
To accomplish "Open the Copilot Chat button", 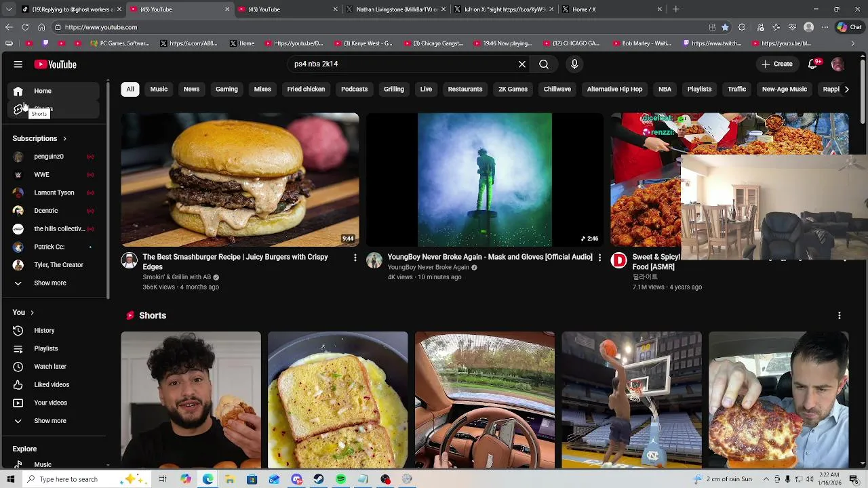I will 850,27.
